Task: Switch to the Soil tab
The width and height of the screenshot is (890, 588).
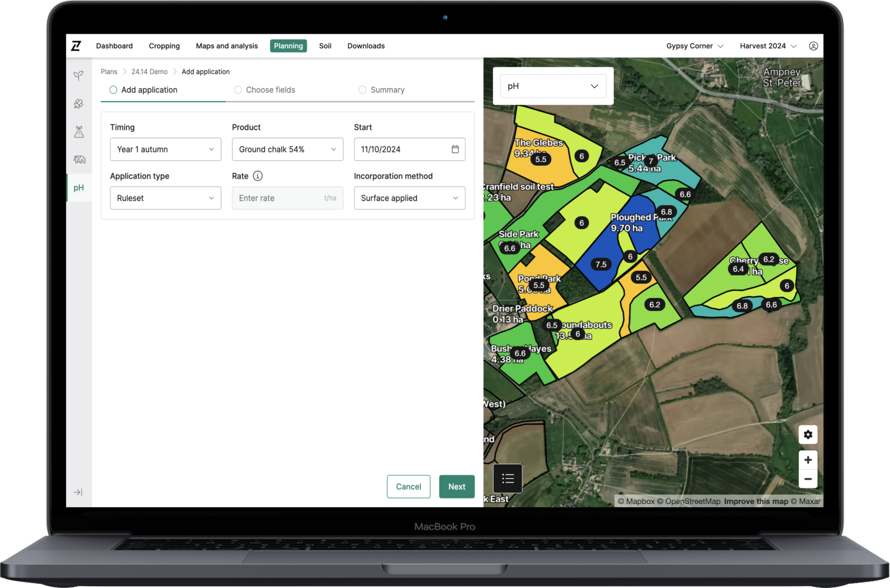Action: [x=325, y=46]
